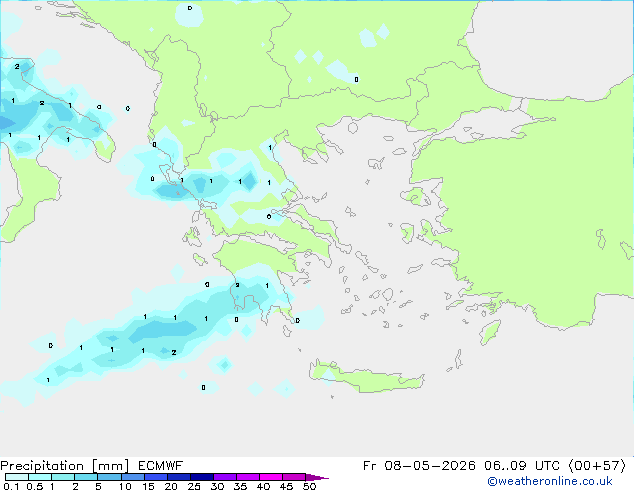The height and width of the screenshot is (490, 634).
Task: Click the '[mm]' unit label
Action: pyautogui.click(x=110, y=466)
